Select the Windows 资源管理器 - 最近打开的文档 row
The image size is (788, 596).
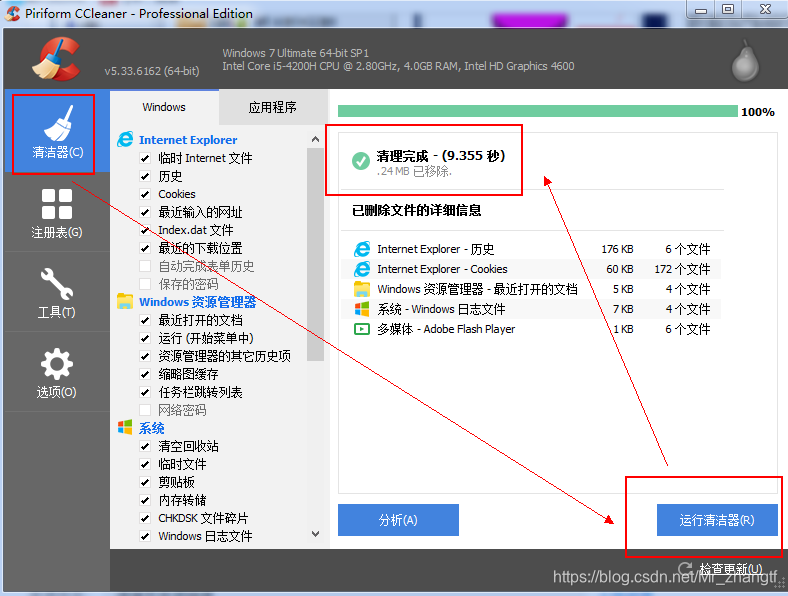click(x=531, y=289)
